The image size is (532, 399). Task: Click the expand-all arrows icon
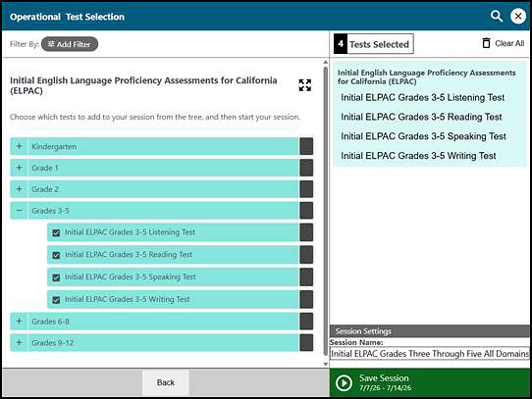coord(304,85)
